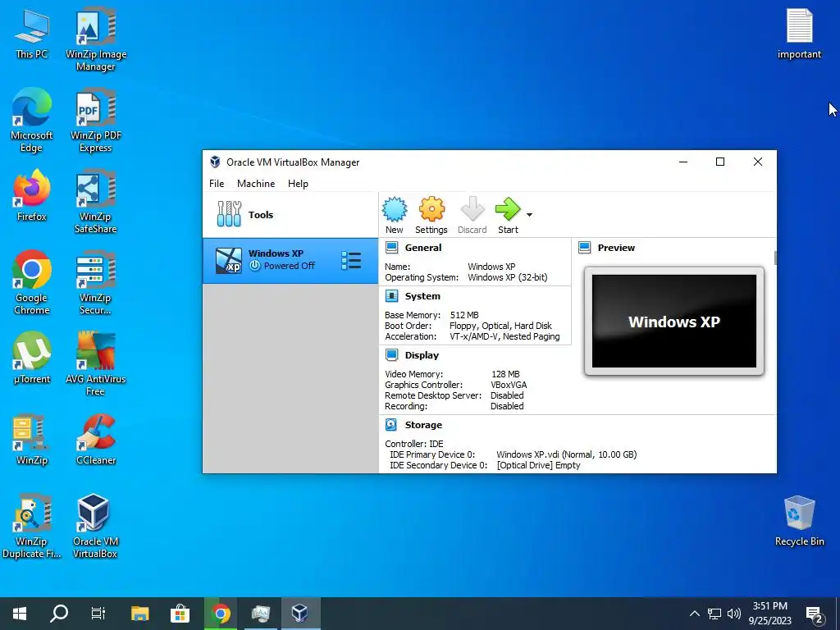Click the VirtualBox logo in title bar
The height and width of the screenshot is (630, 840).
pos(215,162)
